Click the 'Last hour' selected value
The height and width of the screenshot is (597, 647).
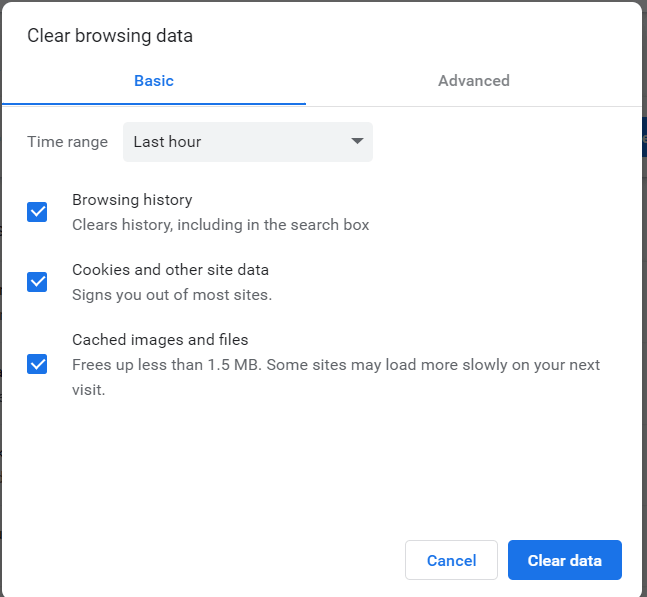167,142
